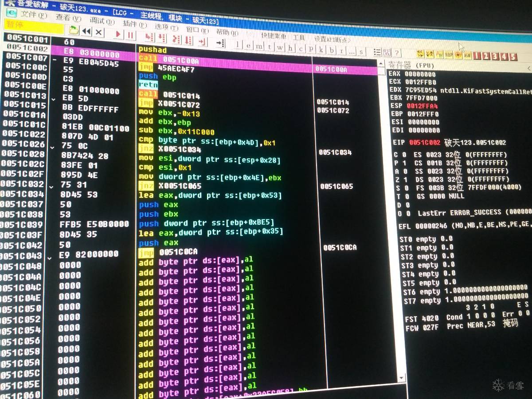Click the debugging options list icon

coord(377,52)
